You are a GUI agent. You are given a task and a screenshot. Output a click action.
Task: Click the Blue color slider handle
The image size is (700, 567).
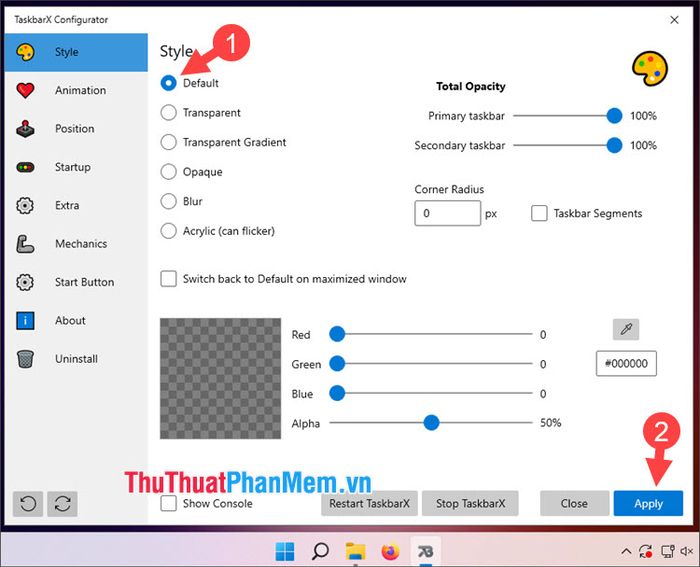coord(337,393)
